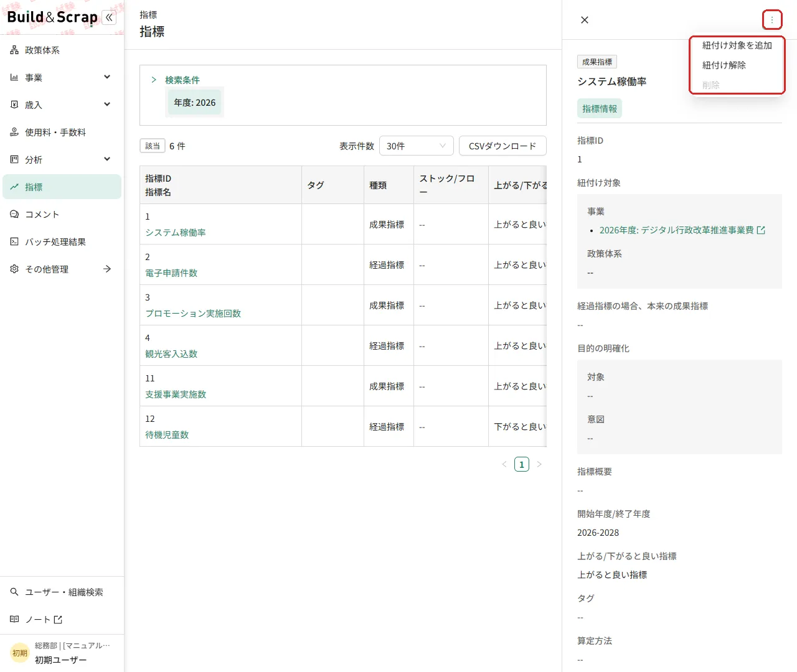Click the 歳入 yen icon
Viewport: 797px width, 672px height.
click(x=14, y=105)
